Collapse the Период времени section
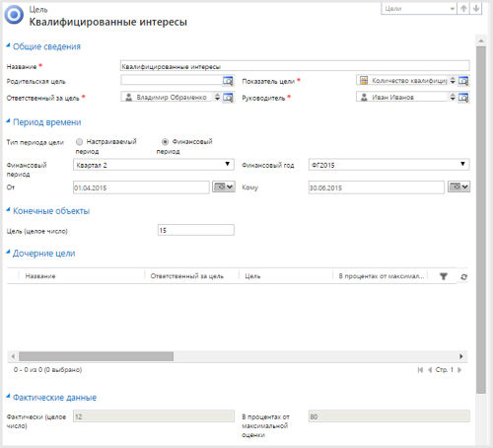The height and width of the screenshot is (448, 493). [x=8, y=121]
